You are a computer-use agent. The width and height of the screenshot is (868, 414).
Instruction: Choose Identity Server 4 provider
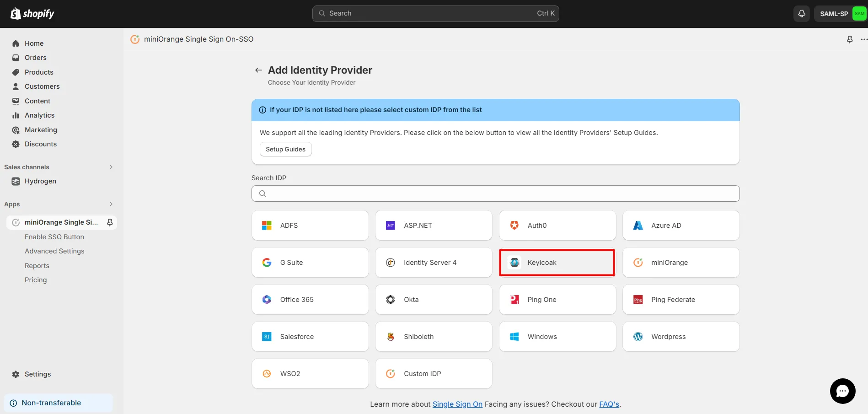(x=434, y=263)
